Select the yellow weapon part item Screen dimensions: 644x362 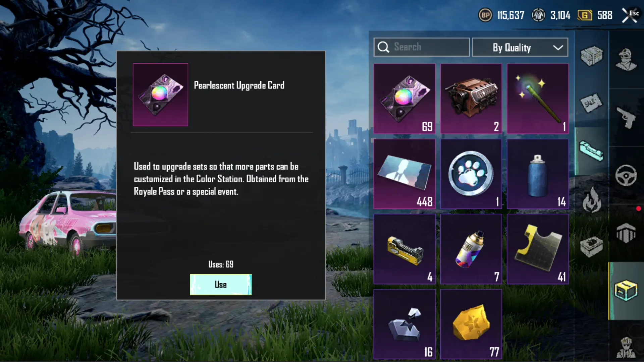tap(405, 249)
